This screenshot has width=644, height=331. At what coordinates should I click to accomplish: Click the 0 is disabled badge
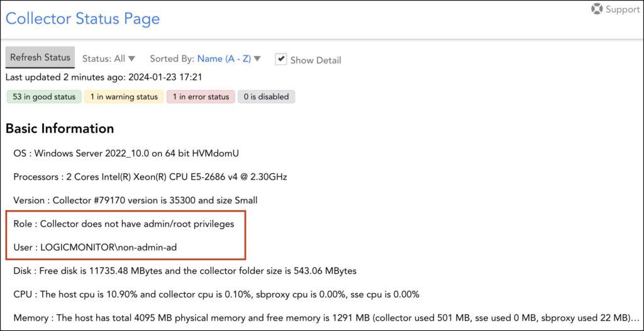coord(266,97)
